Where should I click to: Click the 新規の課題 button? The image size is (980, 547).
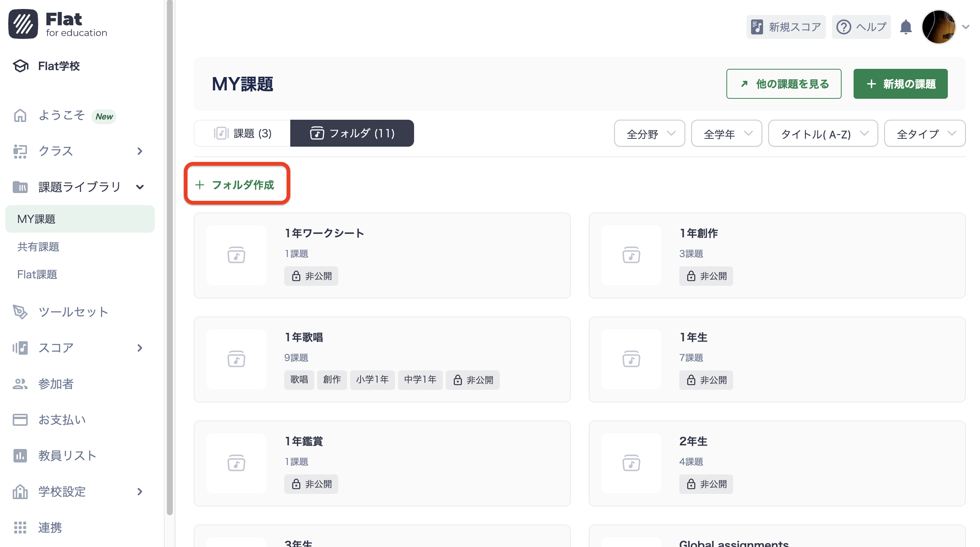[x=900, y=84]
